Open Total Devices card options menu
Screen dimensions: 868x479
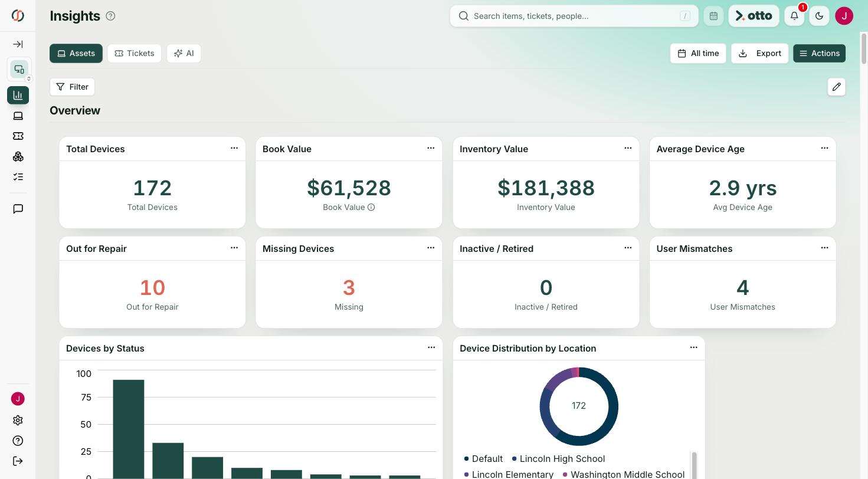(234, 148)
